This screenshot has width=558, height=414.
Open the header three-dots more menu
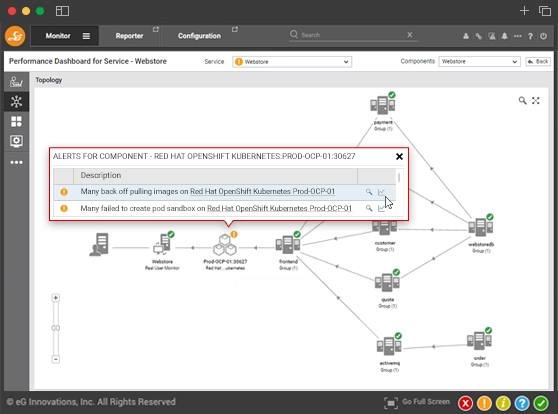[517, 36]
